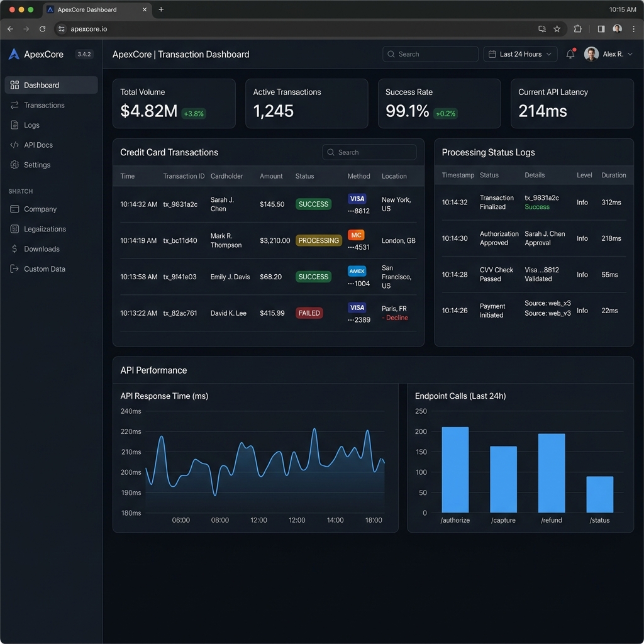
Task: Click the site info icon in address bar
Action: tap(62, 29)
